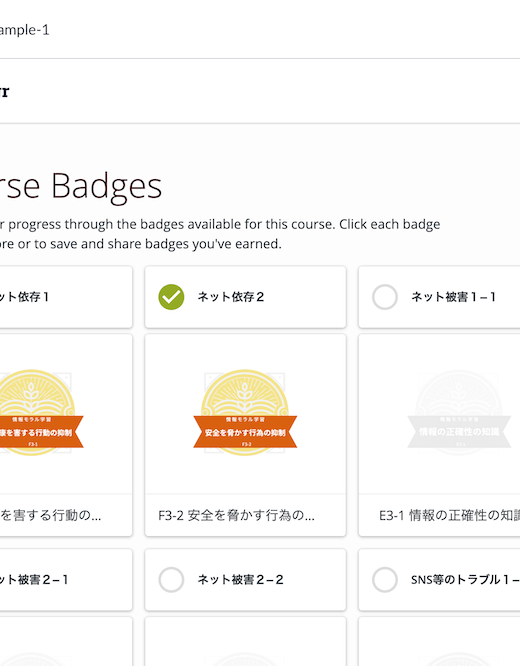520x666 pixels.
Task: Click the Course Badges heading
Action: [81, 186]
